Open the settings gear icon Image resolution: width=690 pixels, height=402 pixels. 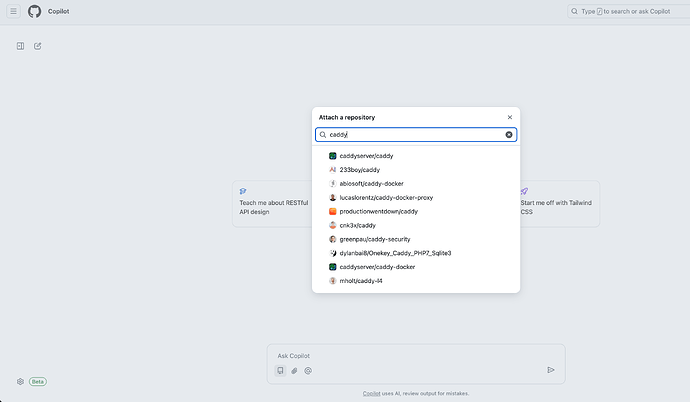20,381
